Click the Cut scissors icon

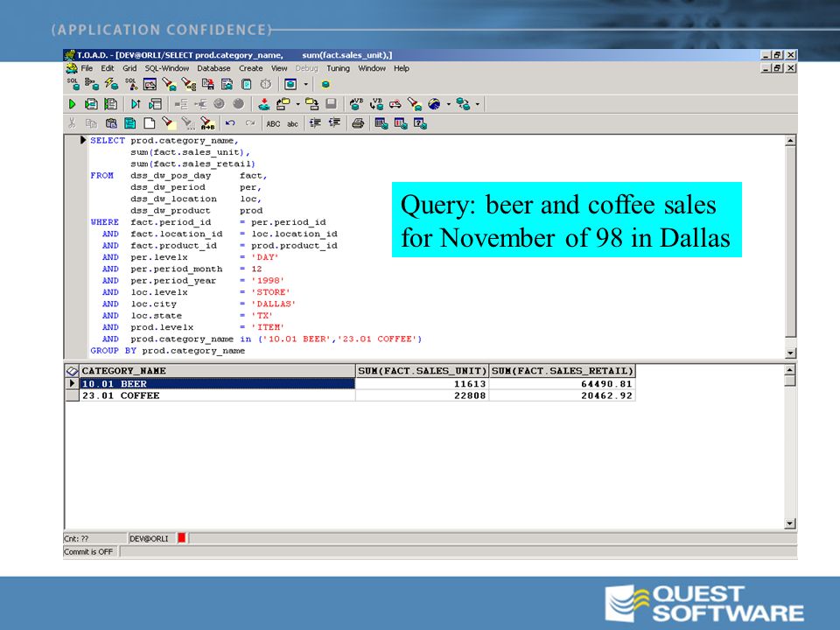point(72,123)
